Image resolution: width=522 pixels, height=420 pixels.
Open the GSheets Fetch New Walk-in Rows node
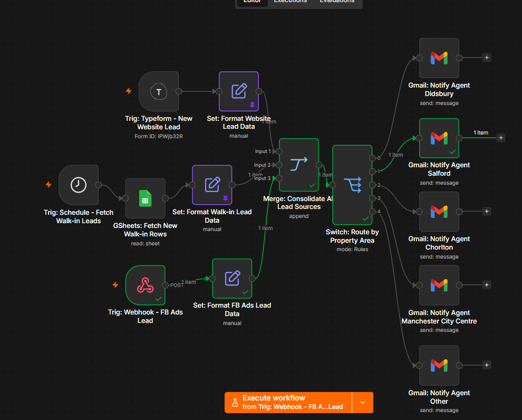pos(145,198)
